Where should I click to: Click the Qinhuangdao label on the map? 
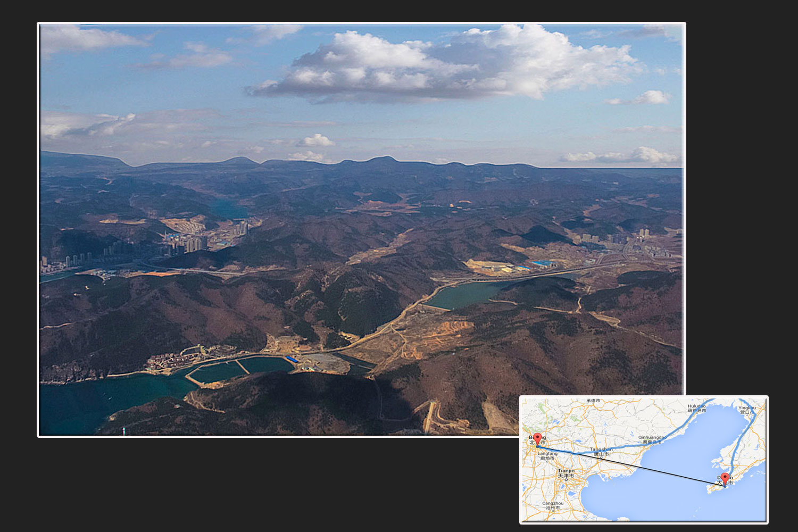[x=652, y=439]
